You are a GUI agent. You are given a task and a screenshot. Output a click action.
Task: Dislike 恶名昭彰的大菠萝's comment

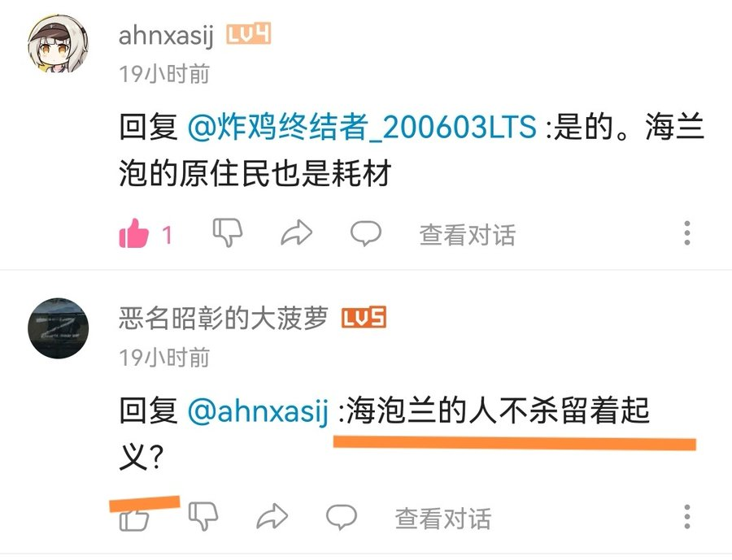pos(203,516)
